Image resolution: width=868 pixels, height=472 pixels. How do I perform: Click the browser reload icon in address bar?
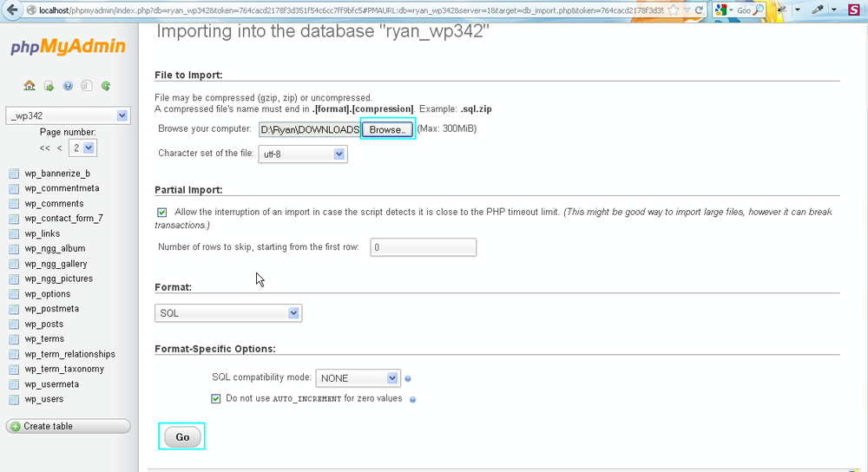700,10
